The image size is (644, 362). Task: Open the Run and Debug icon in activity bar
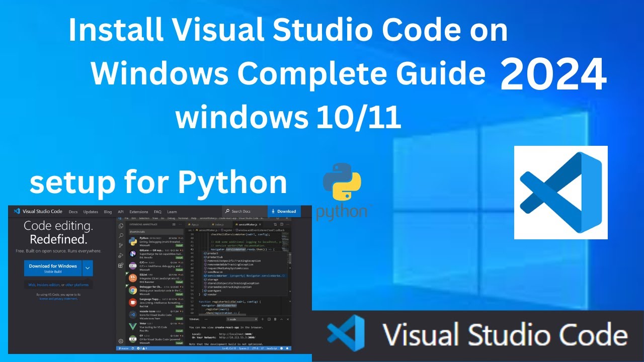pyautogui.click(x=121, y=255)
